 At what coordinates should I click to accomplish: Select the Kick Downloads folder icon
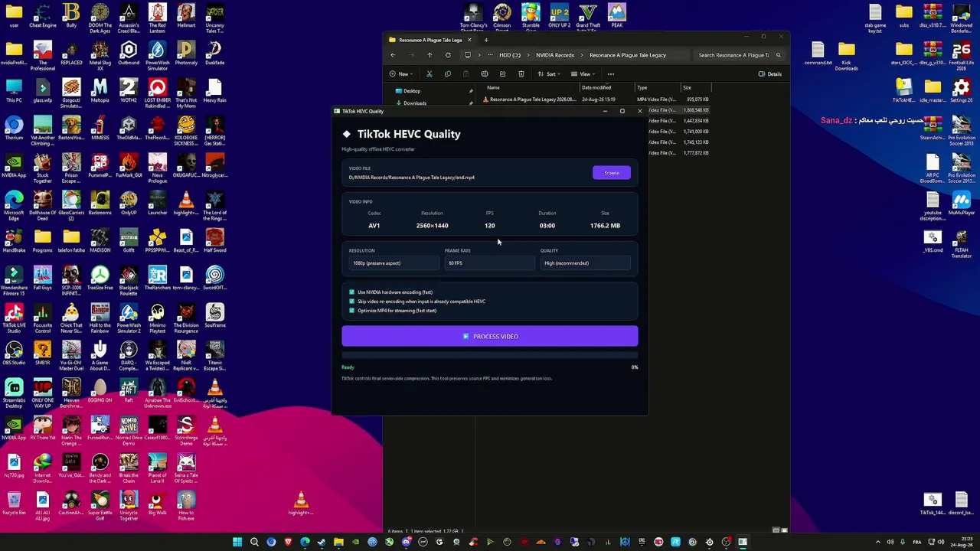tap(846, 56)
